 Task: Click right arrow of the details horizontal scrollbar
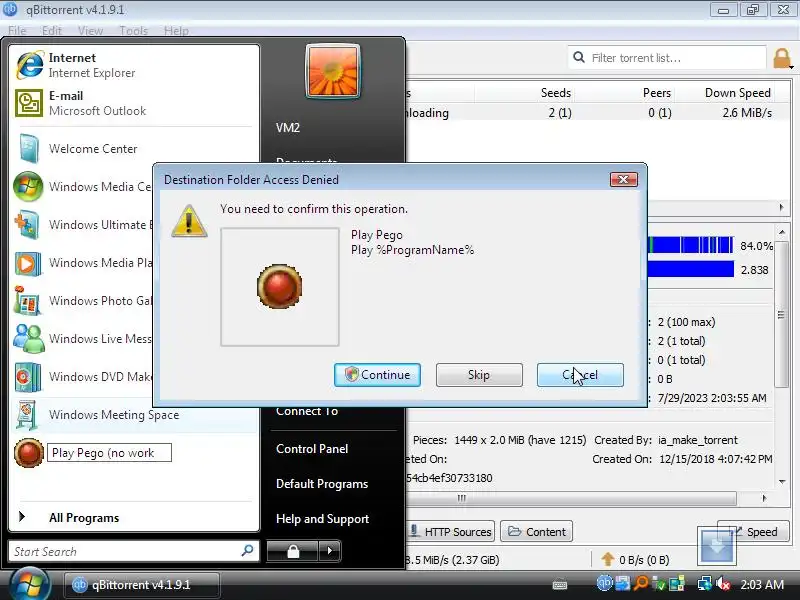pyautogui.click(x=764, y=498)
